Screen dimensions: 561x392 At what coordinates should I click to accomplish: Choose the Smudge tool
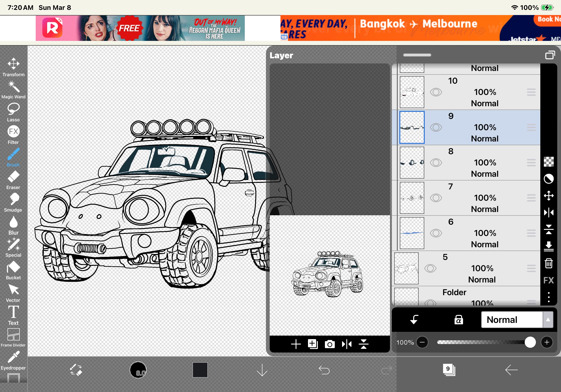(13, 202)
